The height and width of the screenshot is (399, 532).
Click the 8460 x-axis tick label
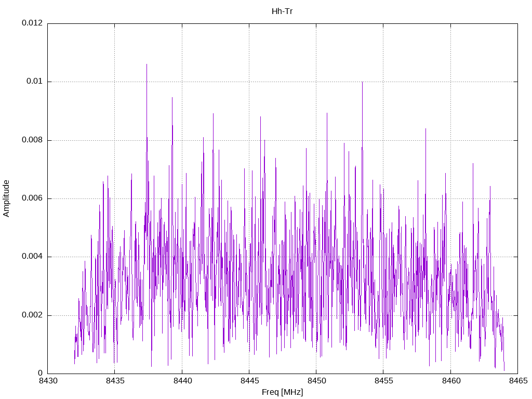pos(451,381)
